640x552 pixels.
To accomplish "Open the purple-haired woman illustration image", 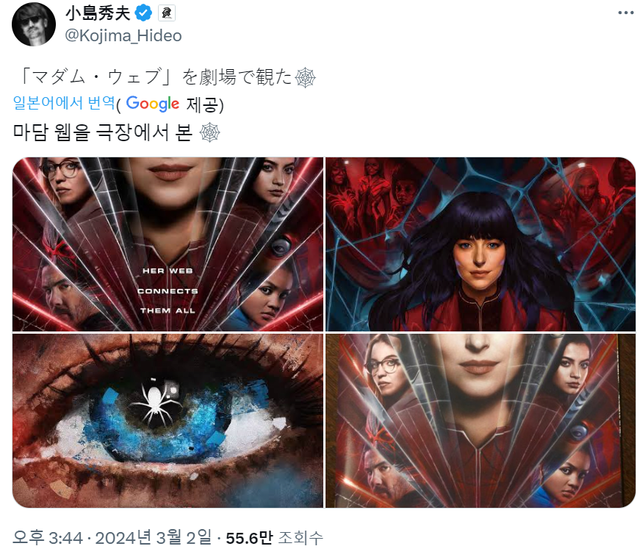I will click(x=480, y=244).
